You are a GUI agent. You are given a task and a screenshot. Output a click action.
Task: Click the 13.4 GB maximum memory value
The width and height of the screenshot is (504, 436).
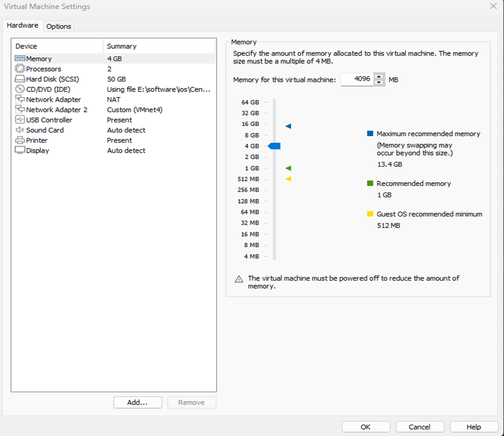click(x=390, y=164)
